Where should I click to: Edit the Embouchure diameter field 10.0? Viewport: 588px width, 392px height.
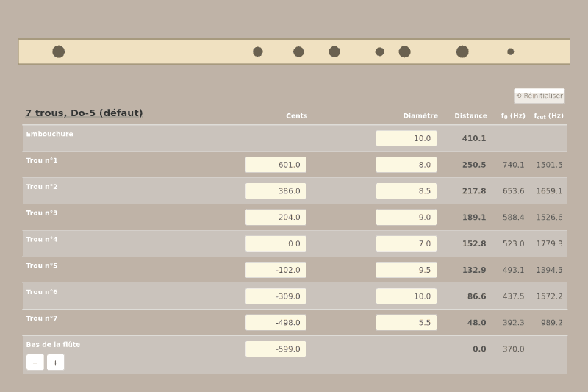point(406,138)
